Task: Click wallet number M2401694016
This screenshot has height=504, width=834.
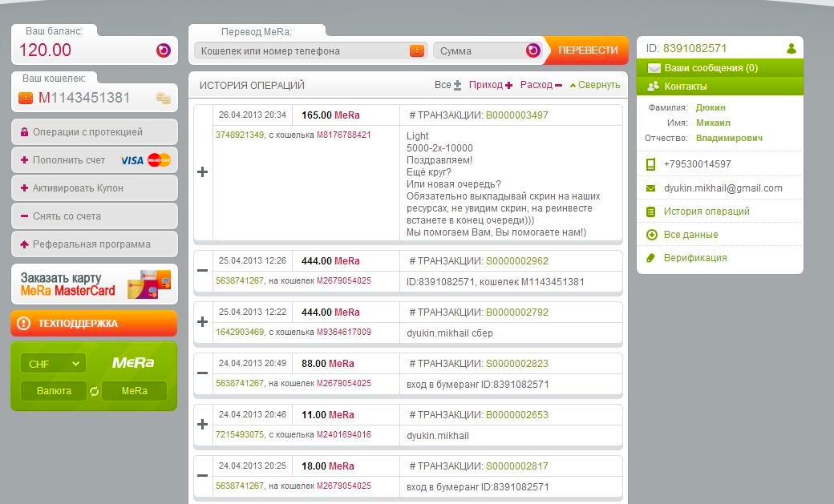Action: (x=343, y=435)
